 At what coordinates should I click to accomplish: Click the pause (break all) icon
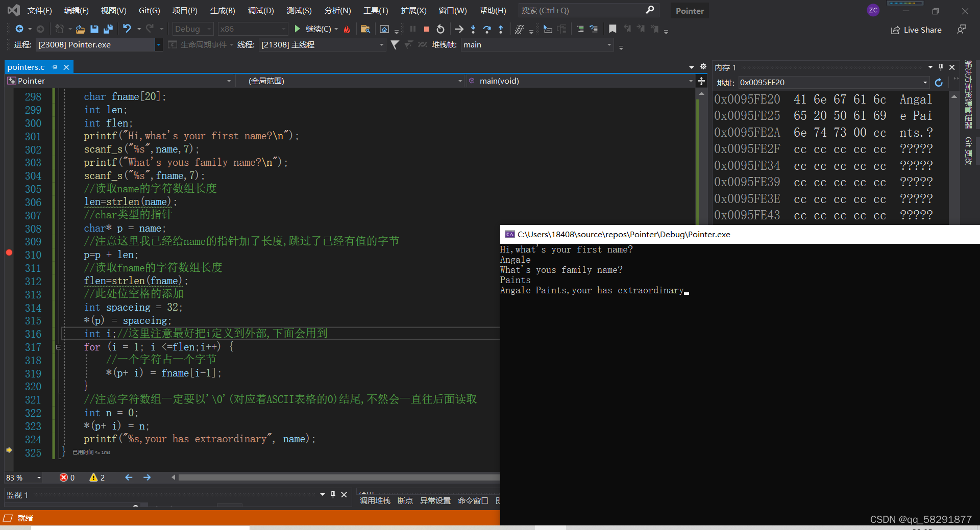(x=412, y=29)
